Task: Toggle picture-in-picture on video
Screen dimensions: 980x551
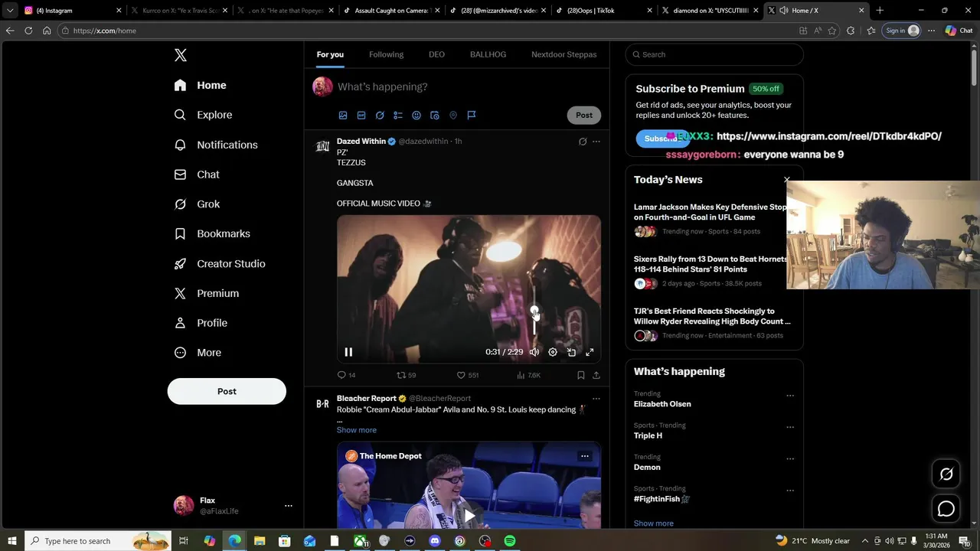Action: 571,352
